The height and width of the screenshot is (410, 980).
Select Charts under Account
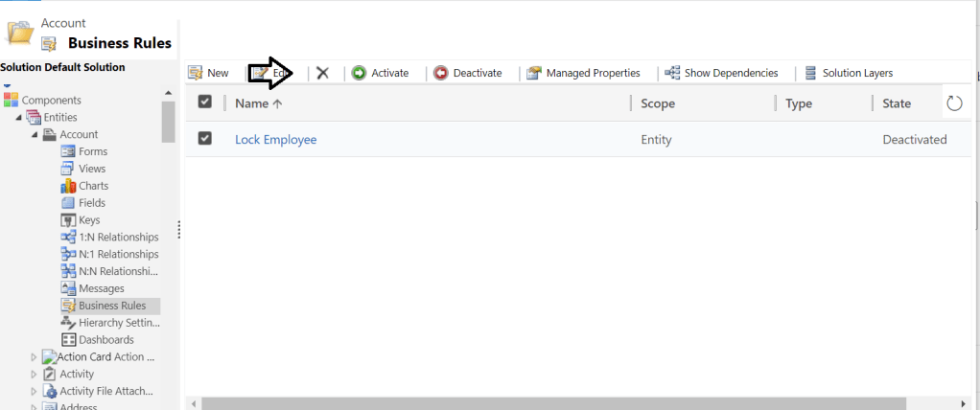(93, 186)
